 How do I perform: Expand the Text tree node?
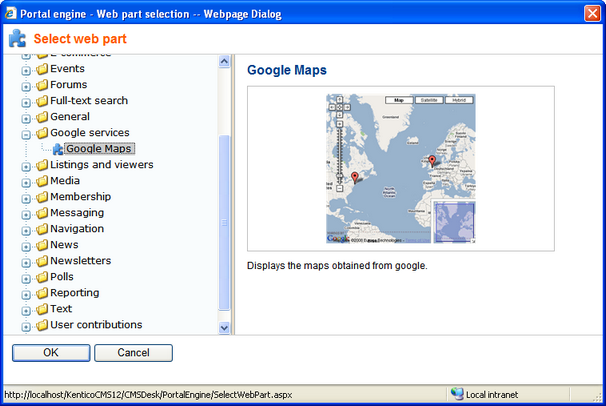(26, 311)
